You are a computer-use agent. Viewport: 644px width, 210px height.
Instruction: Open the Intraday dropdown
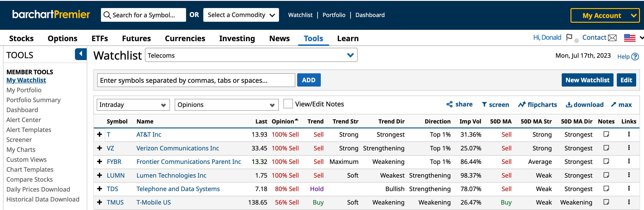coord(133,105)
